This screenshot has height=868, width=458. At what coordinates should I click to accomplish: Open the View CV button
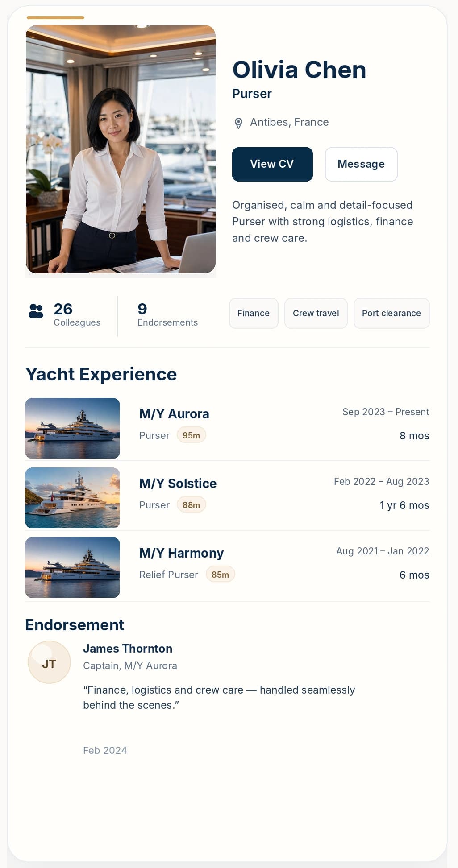click(x=272, y=164)
